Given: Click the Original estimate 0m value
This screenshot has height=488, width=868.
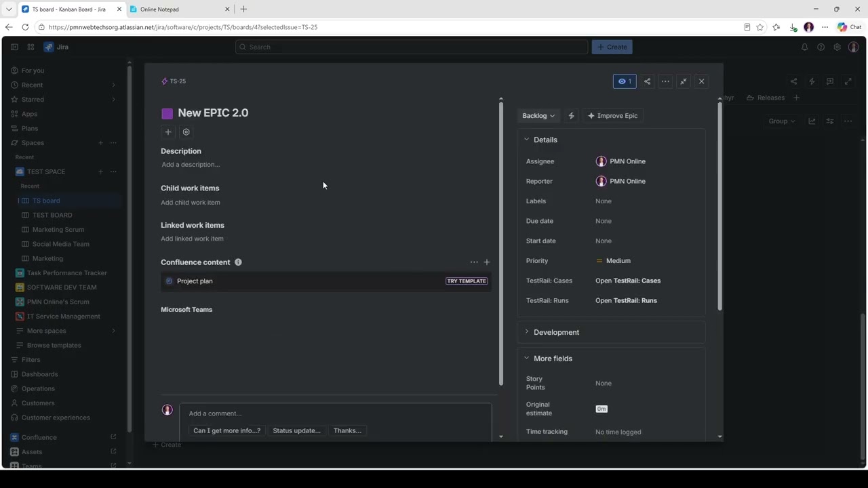Looking at the screenshot, I should tap(601, 409).
